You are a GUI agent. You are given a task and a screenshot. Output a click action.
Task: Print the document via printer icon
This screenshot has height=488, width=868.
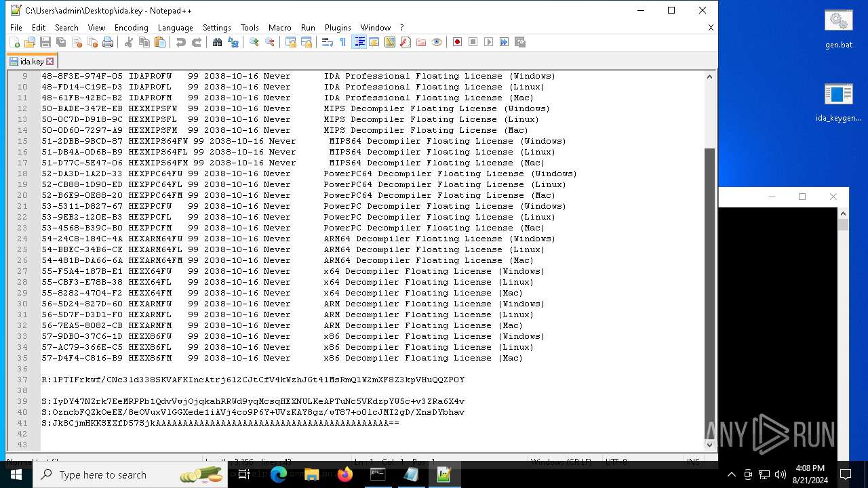108,42
